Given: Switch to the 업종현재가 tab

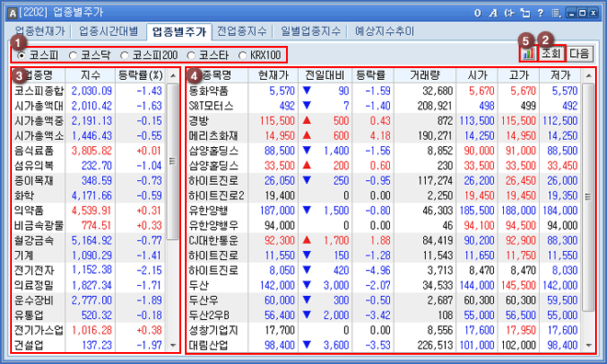Looking at the screenshot, I should (x=40, y=31).
